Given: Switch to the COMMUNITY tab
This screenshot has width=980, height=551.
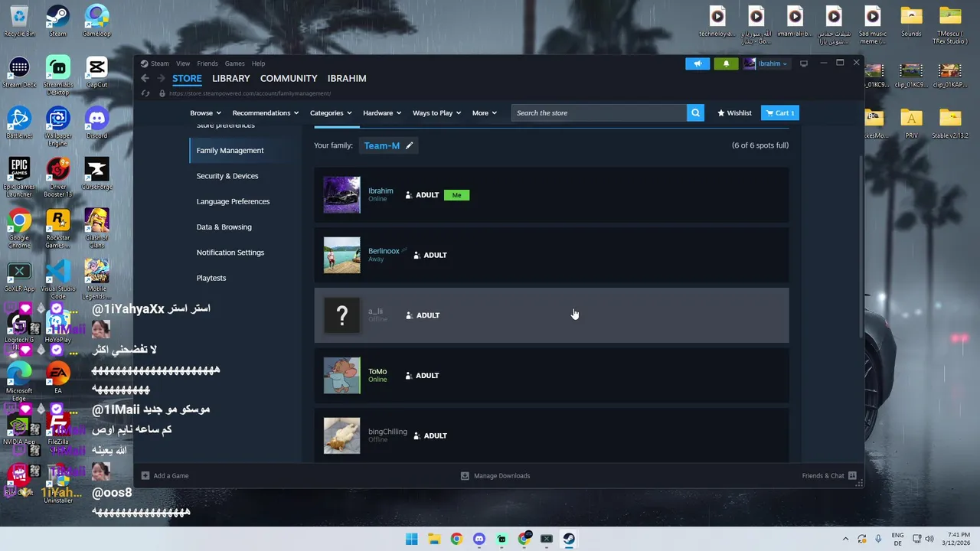Looking at the screenshot, I should (x=289, y=78).
